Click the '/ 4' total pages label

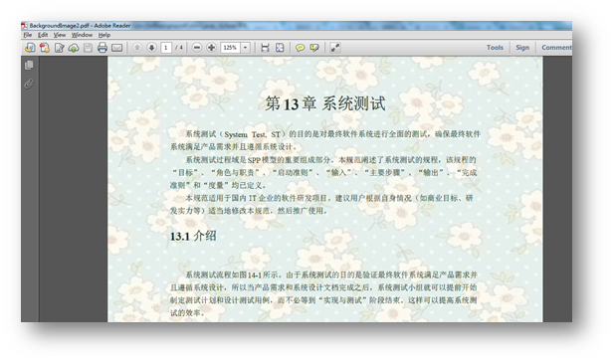[x=178, y=48]
